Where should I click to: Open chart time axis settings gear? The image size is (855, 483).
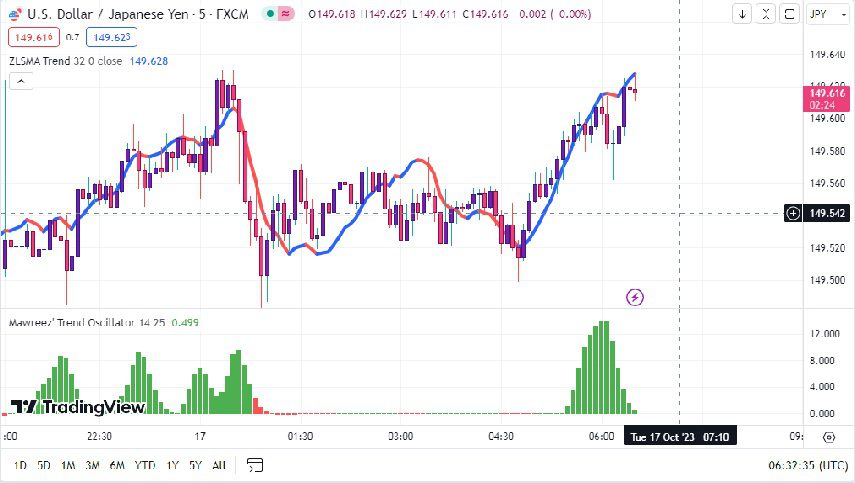click(829, 437)
